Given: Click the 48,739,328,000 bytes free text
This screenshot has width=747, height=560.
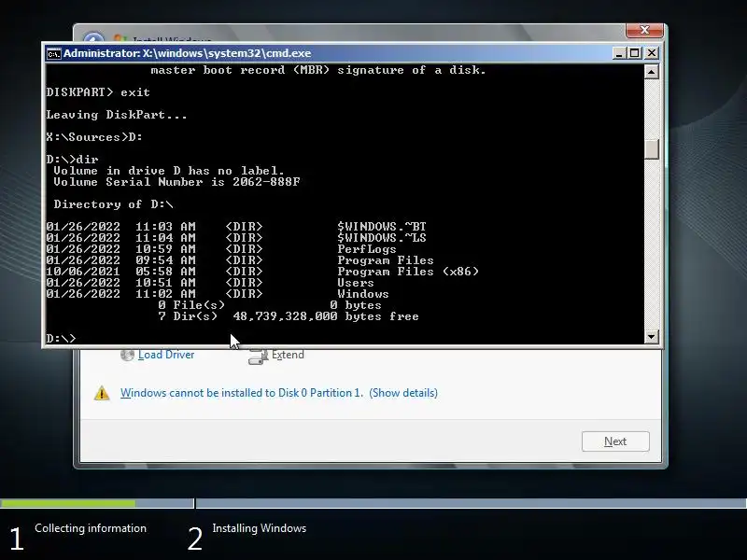Looking at the screenshot, I should pyautogui.click(x=326, y=316).
